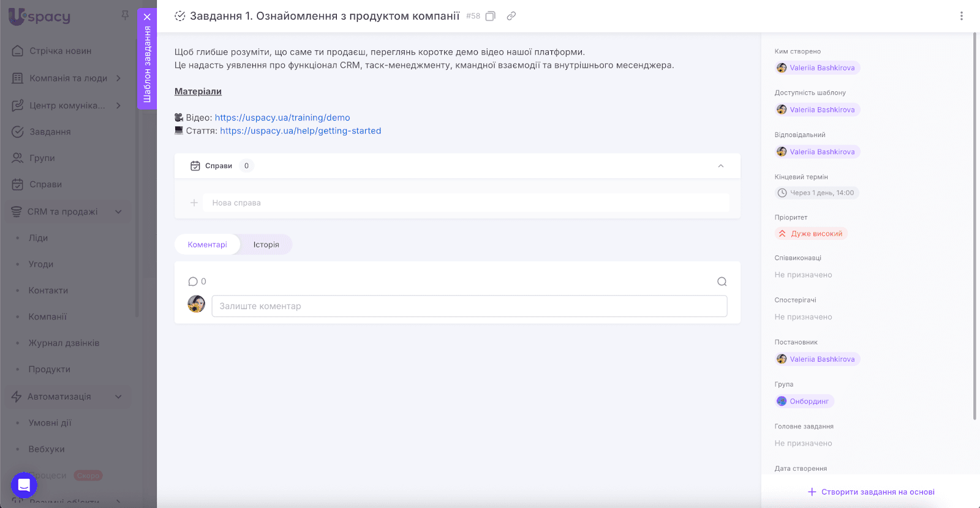The image size is (980, 508).
Task: Open the deadline Через 1 день field
Action: (816, 193)
